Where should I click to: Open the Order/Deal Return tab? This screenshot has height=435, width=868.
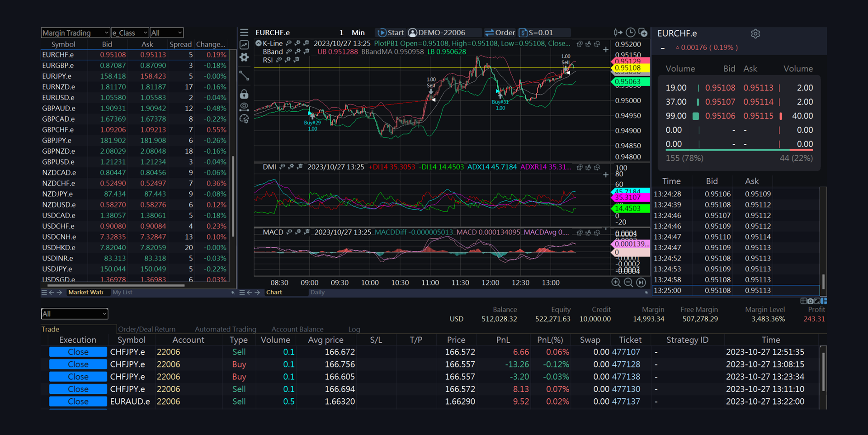click(147, 329)
